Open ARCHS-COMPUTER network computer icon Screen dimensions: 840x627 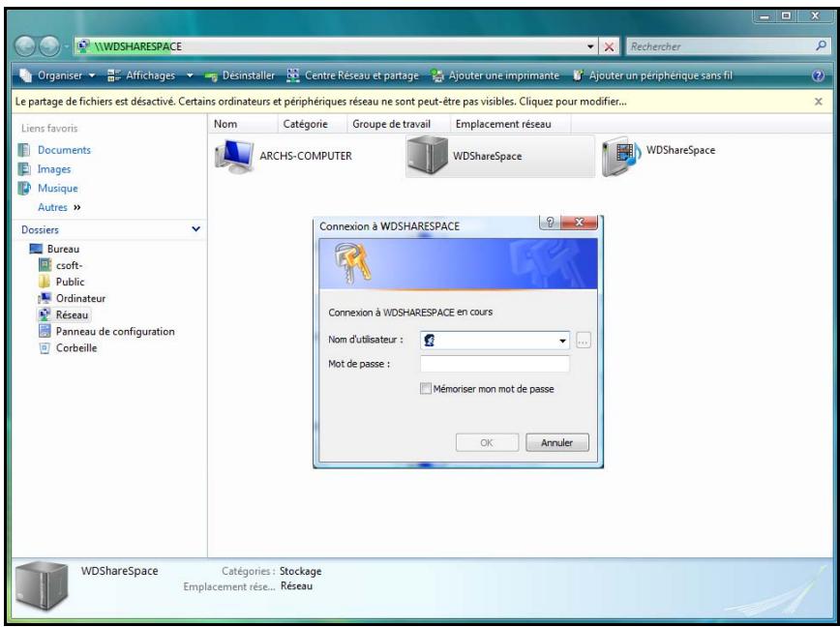[234, 156]
